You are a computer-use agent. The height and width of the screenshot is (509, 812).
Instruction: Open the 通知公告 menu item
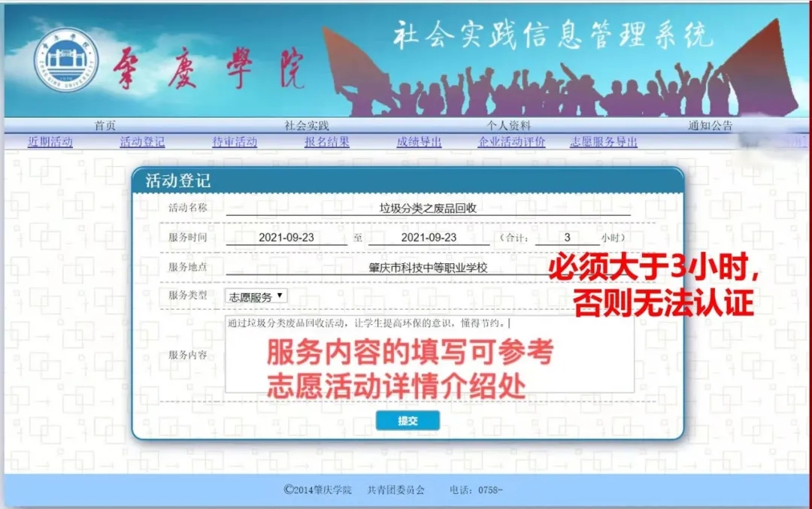710,126
